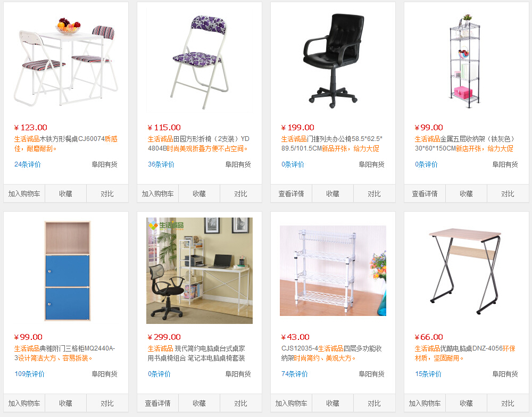Click 查看详情 for the ¥299.00 desk set

(158, 403)
